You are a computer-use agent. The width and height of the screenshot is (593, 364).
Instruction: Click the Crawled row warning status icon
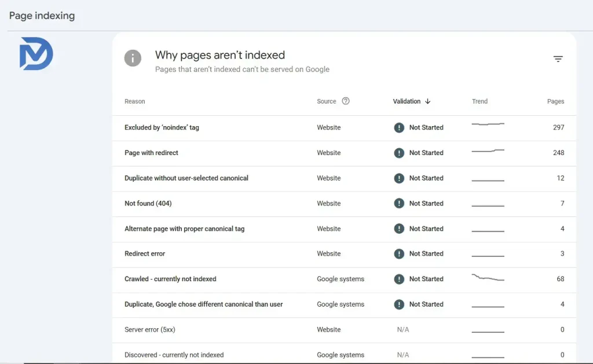pos(399,279)
